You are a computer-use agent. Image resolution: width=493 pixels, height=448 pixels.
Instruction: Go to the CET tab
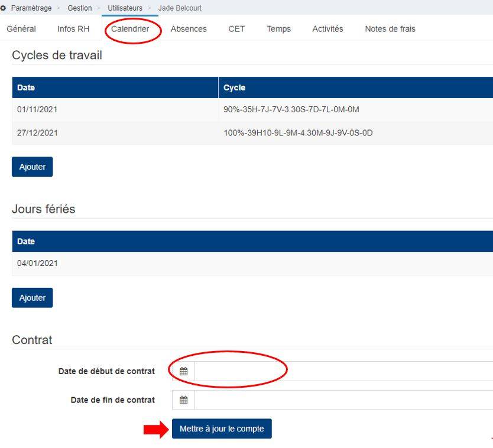(x=236, y=29)
